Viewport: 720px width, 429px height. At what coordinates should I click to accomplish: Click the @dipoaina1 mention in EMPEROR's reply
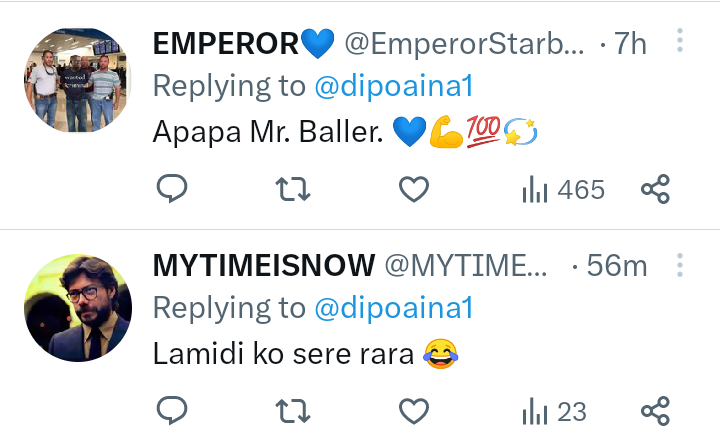pos(394,86)
